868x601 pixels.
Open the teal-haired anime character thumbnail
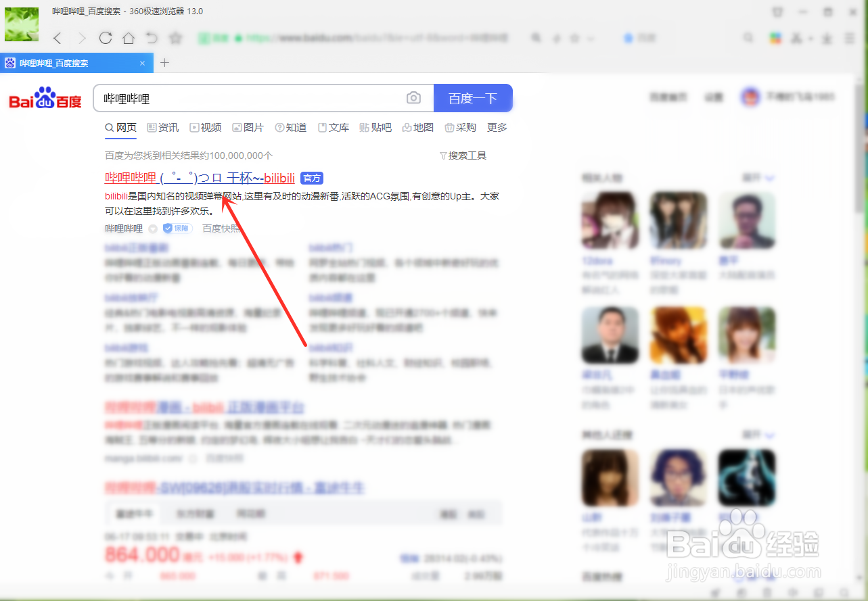(747, 478)
